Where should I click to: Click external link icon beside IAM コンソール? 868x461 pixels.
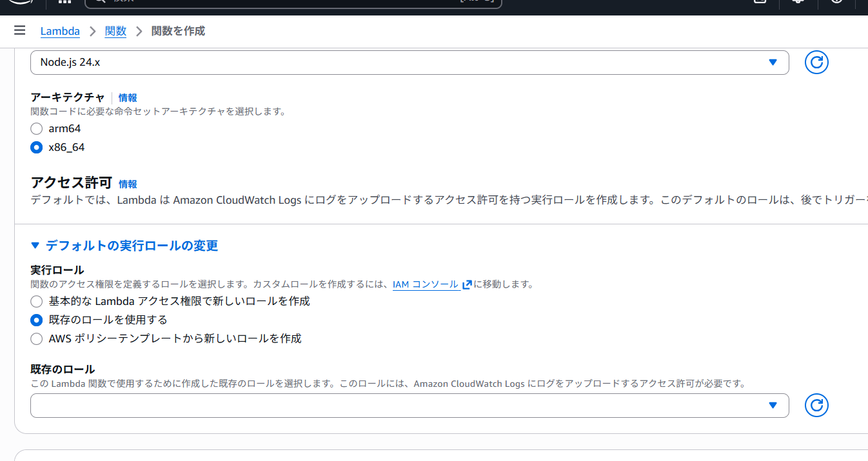[x=467, y=284]
